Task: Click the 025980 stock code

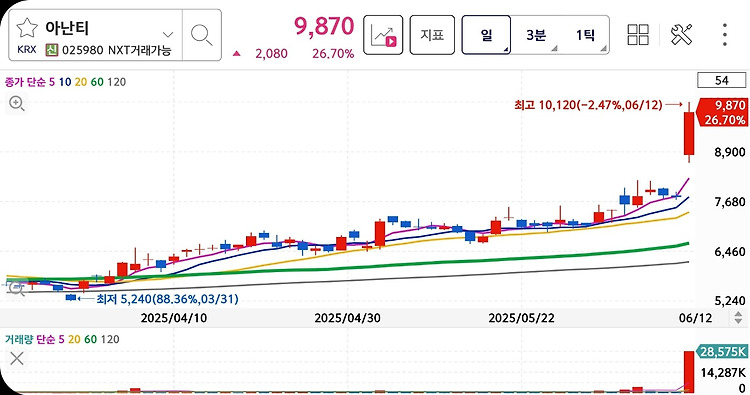Action: tap(83, 50)
